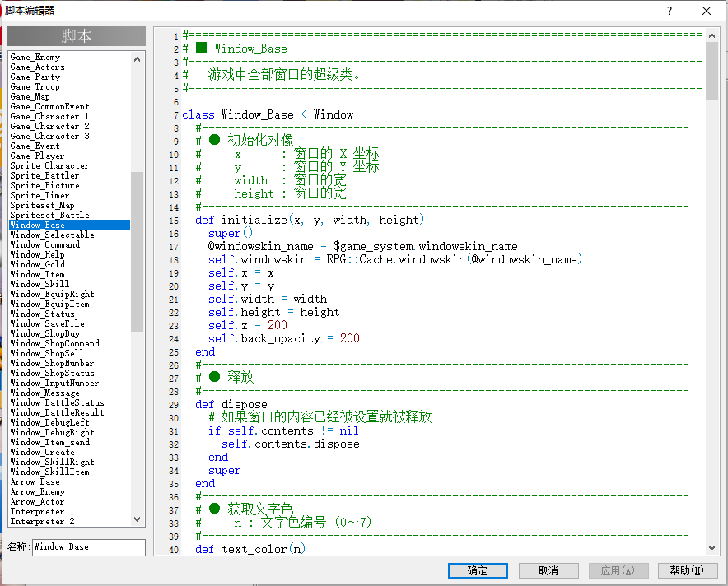Screen dimensions: 728x586
Task: Click the 脚本 header above the list
Action: [77, 36]
